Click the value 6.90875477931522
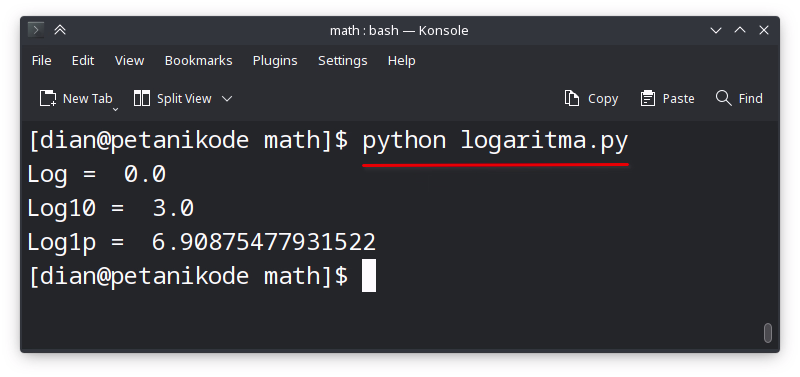 tap(264, 242)
